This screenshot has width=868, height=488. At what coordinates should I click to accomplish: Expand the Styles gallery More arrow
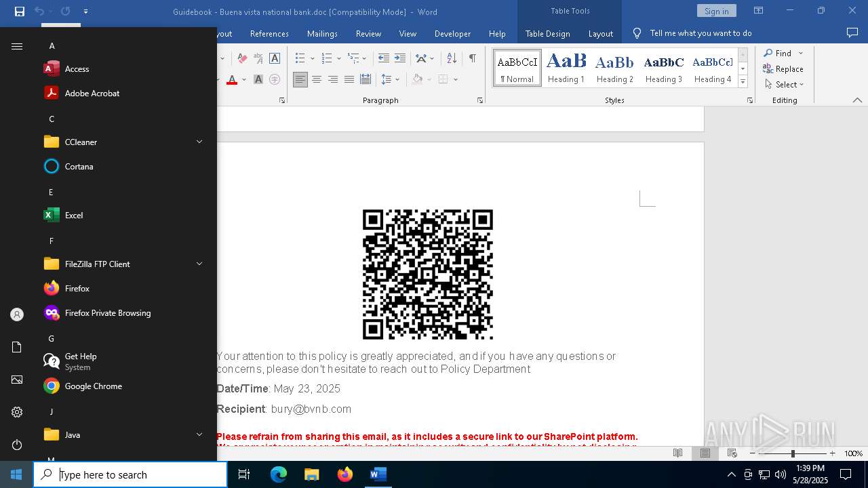743,82
